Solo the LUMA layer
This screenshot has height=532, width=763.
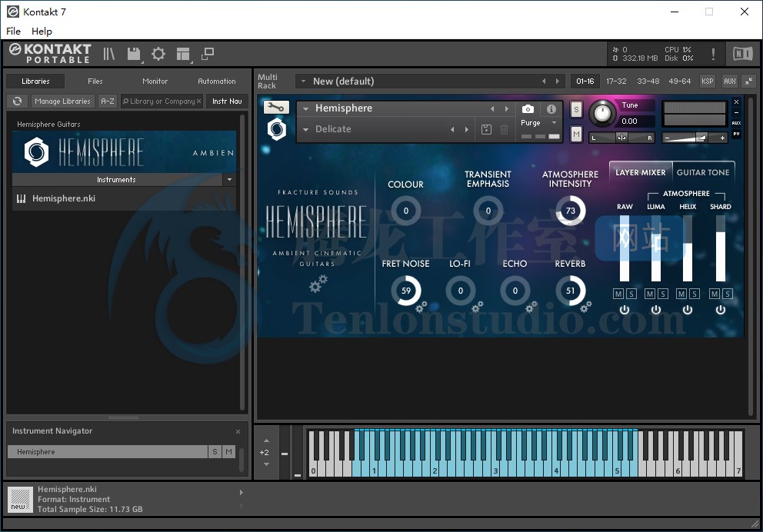663,294
